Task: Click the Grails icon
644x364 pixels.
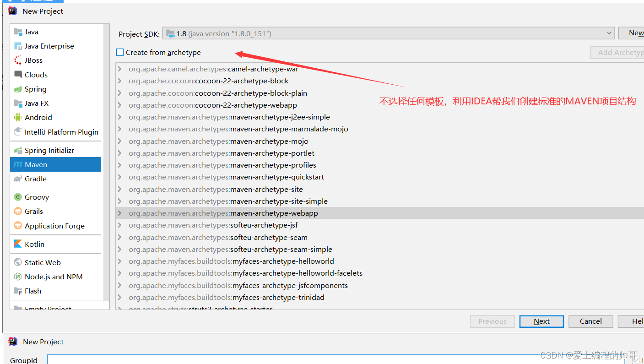Action: pyautogui.click(x=18, y=211)
